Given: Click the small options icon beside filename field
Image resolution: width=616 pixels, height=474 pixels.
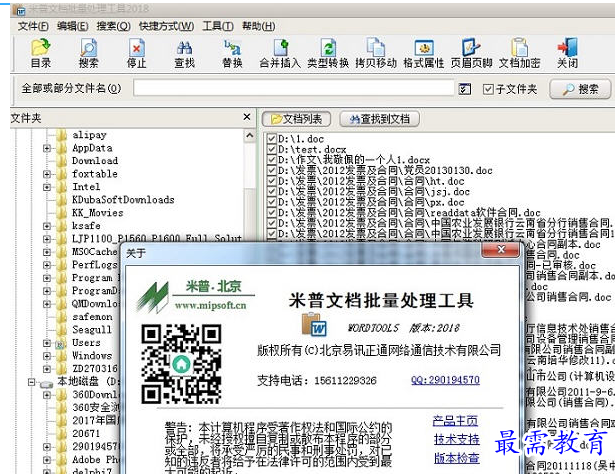Looking at the screenshot, I should pyautogui.click(x=465, y=89).
